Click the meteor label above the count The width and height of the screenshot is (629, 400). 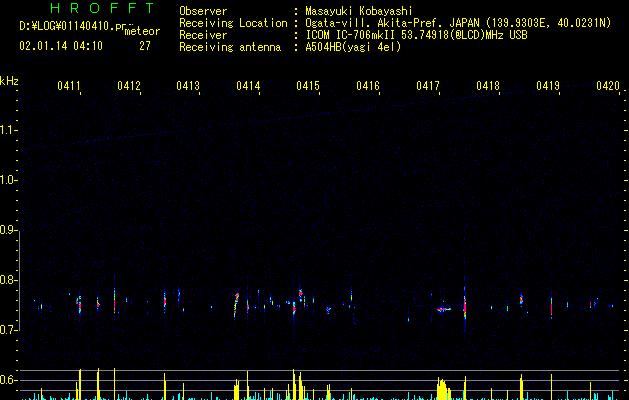click(x=142, y=31)
